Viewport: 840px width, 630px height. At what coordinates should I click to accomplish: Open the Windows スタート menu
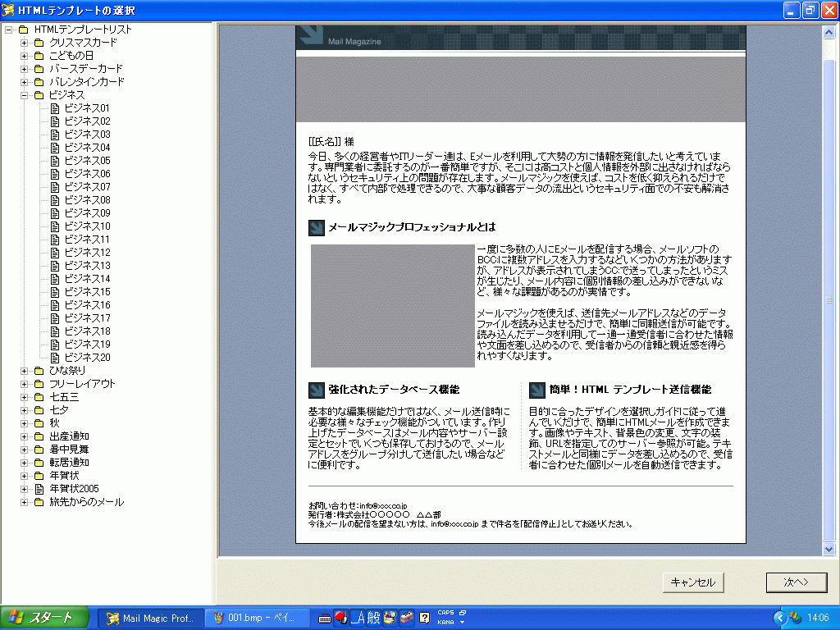[44, 619]
